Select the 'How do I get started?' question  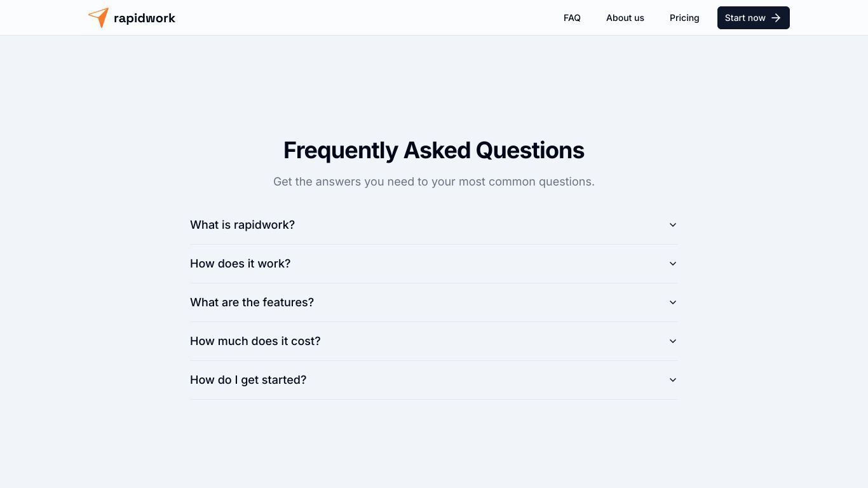click(x=248, y=380)
